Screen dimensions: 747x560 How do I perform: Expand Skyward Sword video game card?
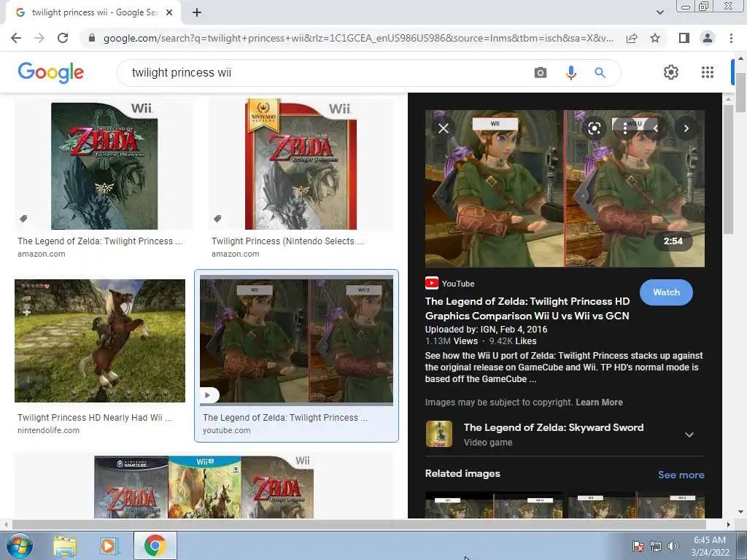tap(689, 435)
